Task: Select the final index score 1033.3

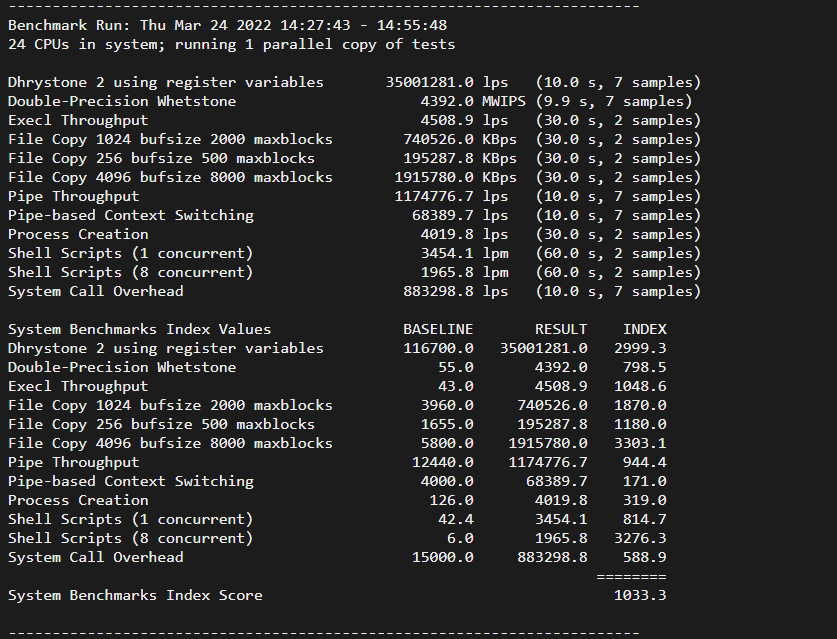Action: point(640,595)
